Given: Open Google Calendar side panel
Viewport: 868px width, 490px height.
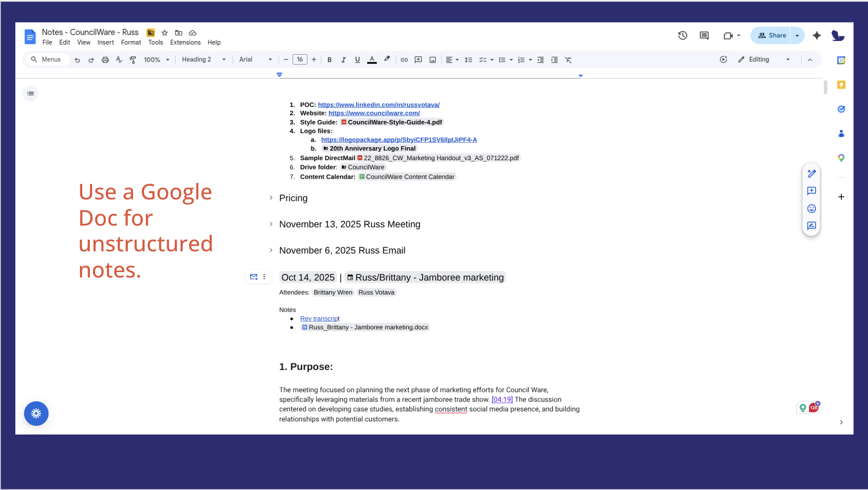Looking at the screenshot, I should coord(841,60).
